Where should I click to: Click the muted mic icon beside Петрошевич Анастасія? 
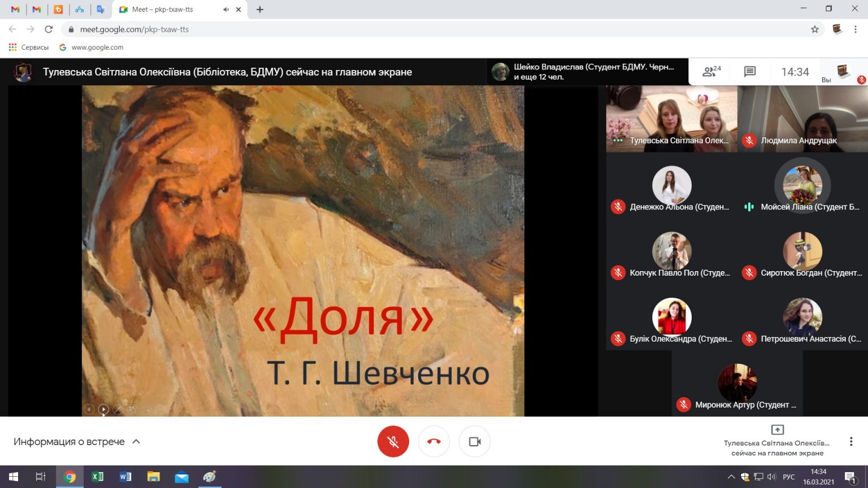(x=749, y=339)
